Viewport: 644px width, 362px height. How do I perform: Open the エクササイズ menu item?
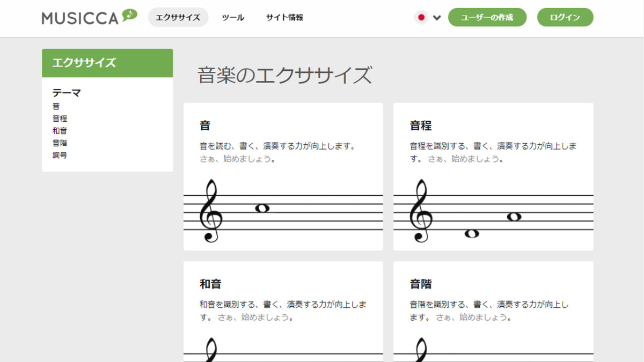178,17
